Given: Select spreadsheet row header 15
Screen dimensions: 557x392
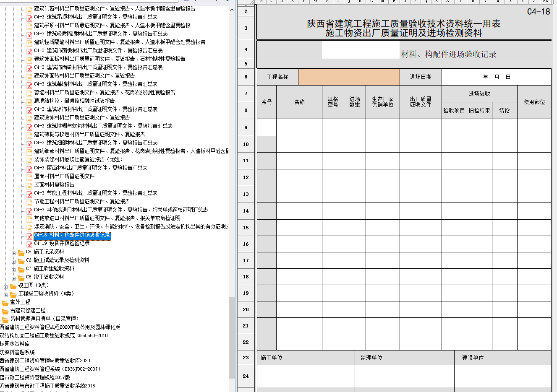Looking at the screenshot, I should pos(246,228).
